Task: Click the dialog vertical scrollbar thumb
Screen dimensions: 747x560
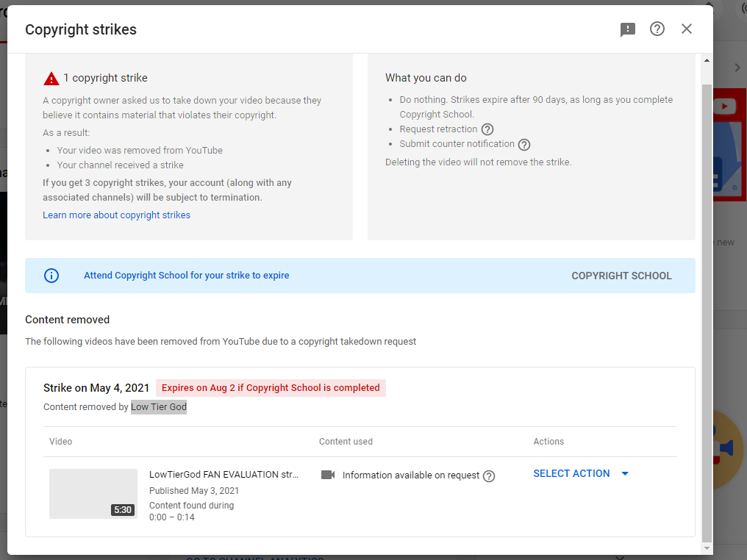Action: (707, 313)
